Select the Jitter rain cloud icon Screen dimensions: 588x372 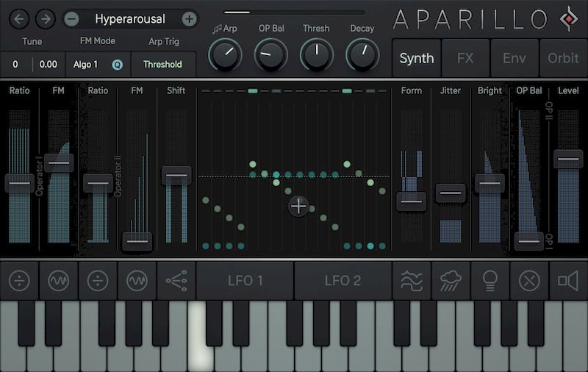click(x=451, y=281)
